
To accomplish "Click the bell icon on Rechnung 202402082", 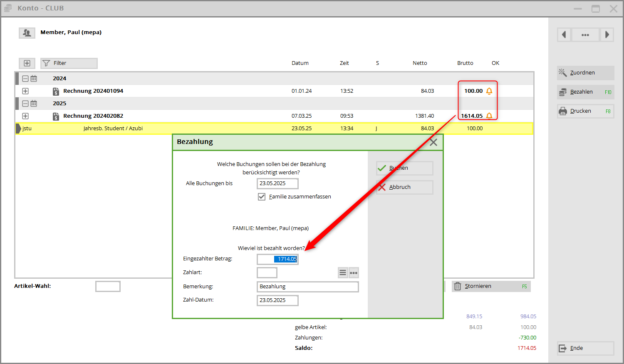I will 489,116.
